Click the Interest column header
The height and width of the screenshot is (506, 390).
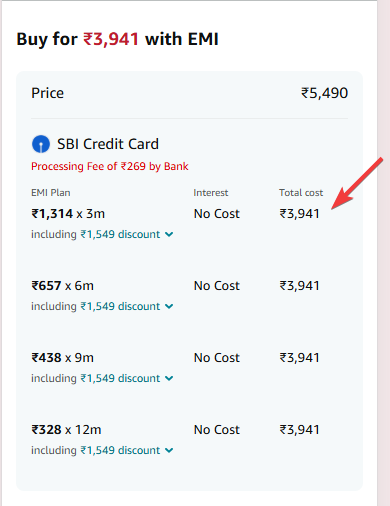coord(211,193)
